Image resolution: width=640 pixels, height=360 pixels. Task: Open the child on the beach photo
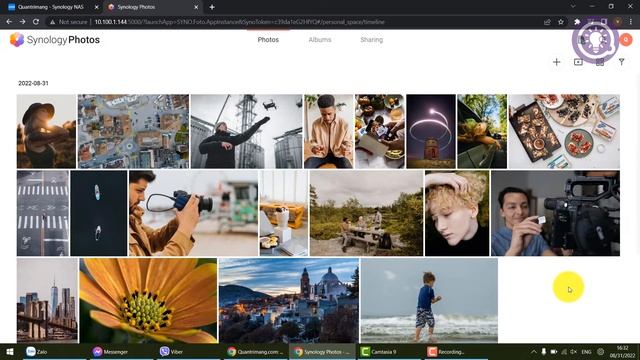pos(429,300)
